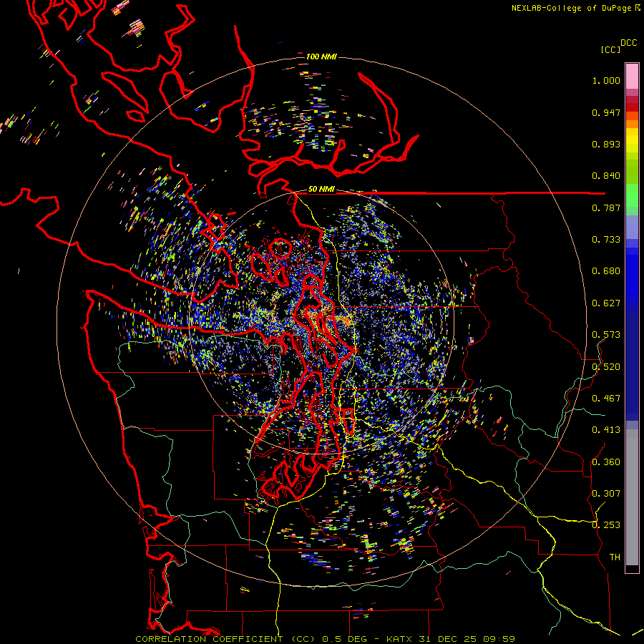Click the 31 DEC 25 09:59 timestamp
644x644 pixels.
coord(467,639)
